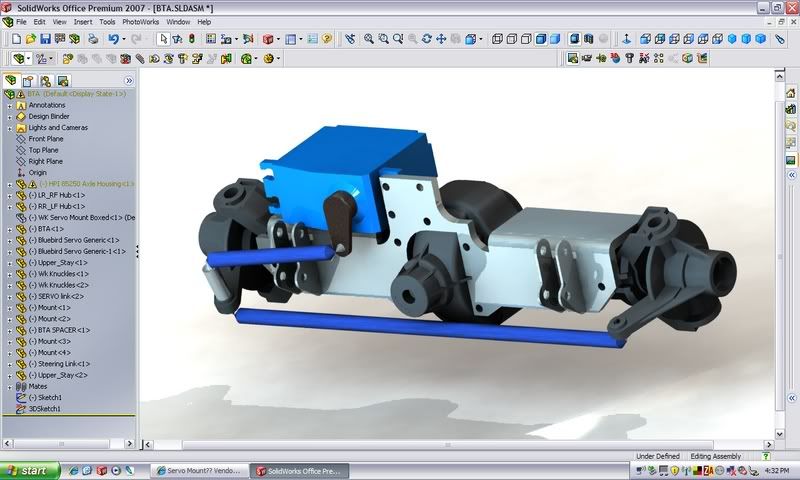Click the vertical scrollbar down arrow
Screen dimensions: 800x480
click(x=780, y=434)
